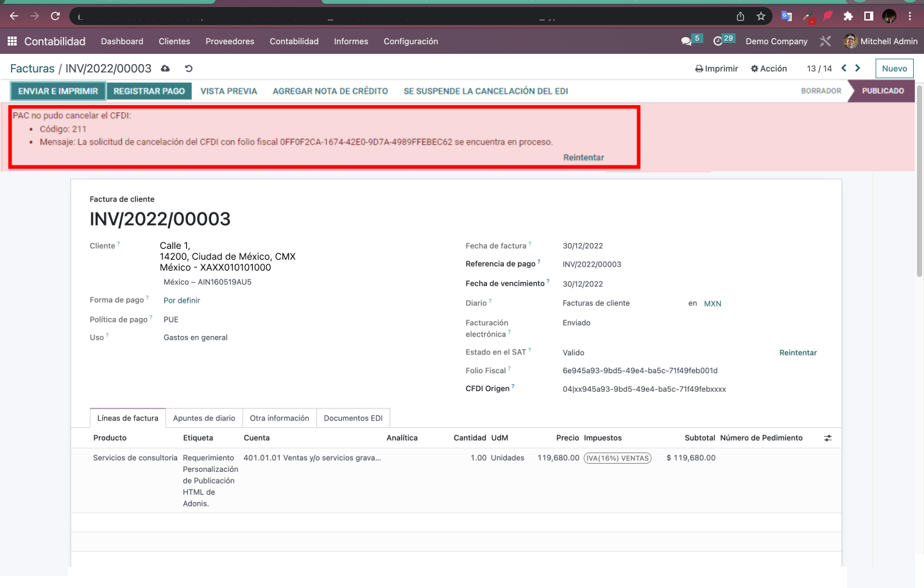Click the Nuevo button
This screenshot has width=924, height=588.
tap(894, 69)
